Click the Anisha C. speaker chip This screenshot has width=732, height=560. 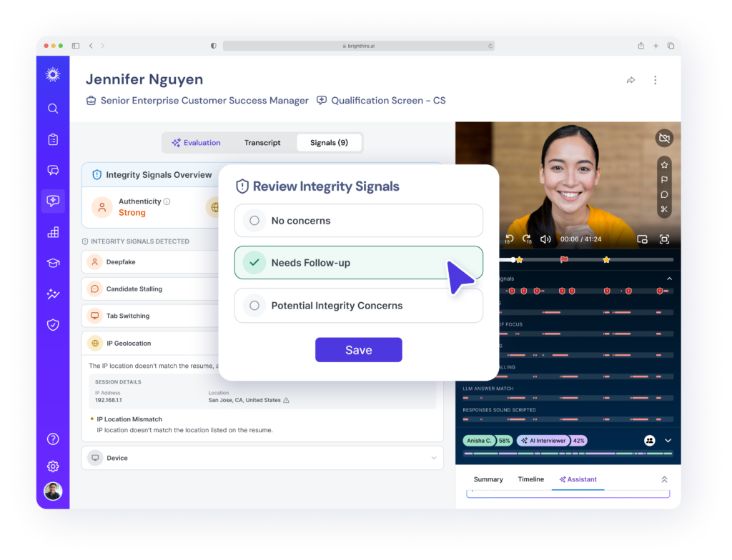pyautogui.click(x=488, y=441)
